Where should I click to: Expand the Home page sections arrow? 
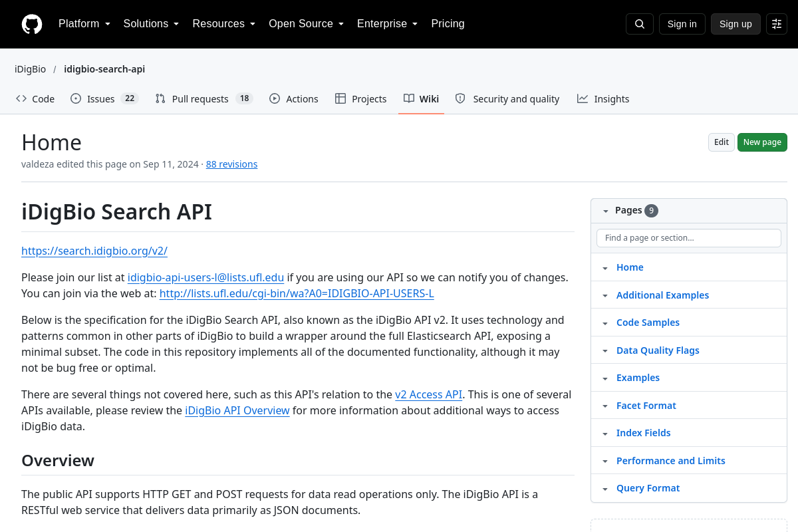click(x=605, y=268)
